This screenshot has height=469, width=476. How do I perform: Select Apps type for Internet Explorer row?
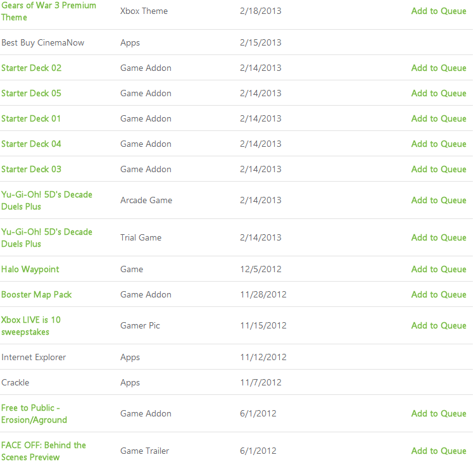pos(130,358)
